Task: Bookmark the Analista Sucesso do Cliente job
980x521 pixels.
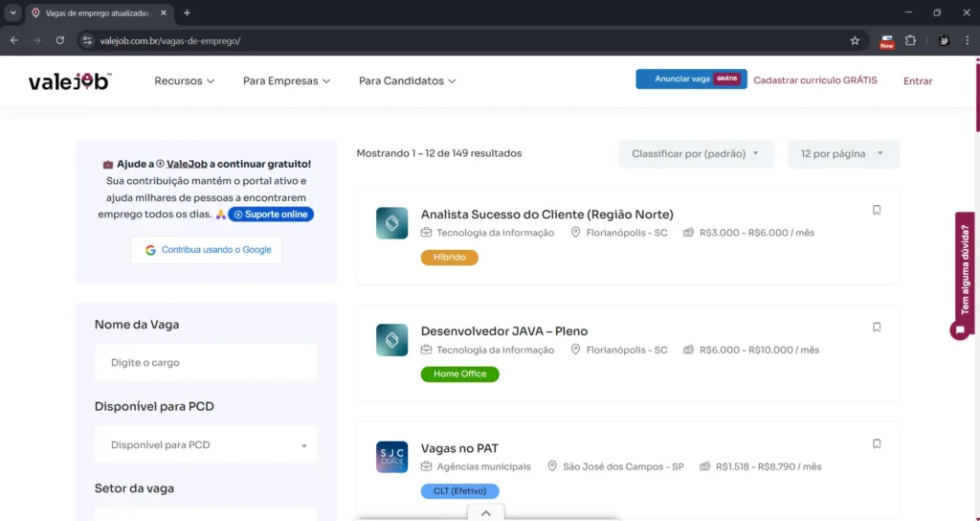Action: coord(877,211)
